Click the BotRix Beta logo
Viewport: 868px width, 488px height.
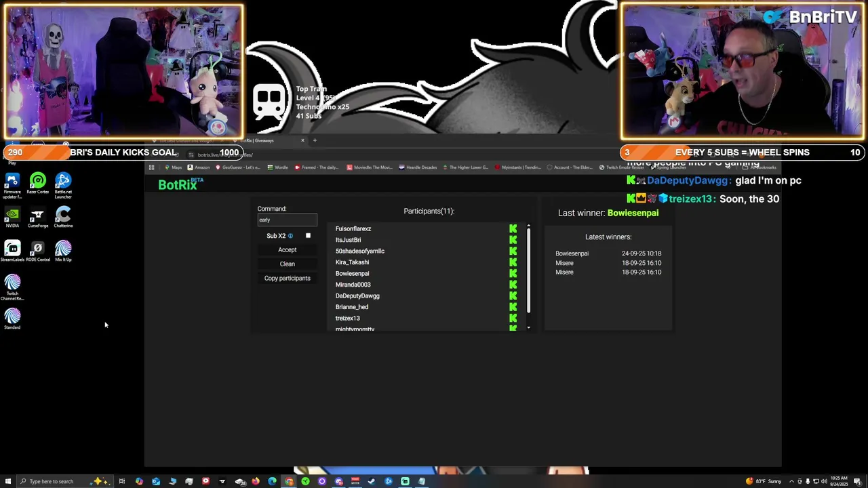pyautogui.click(x=180, y=184)
